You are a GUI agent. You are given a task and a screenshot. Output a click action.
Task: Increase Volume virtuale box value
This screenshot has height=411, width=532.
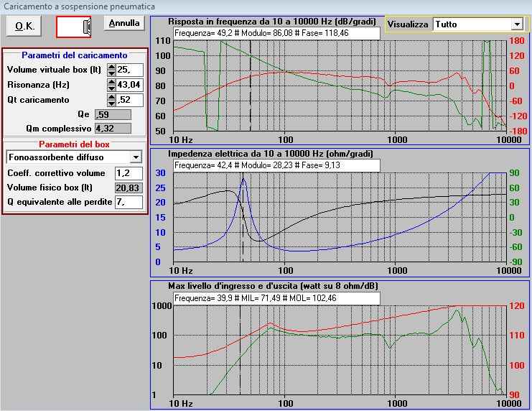[x=111, y=67]
